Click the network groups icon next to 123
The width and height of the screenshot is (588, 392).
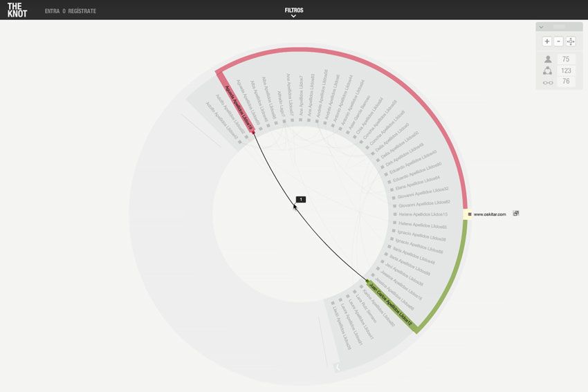547,71
